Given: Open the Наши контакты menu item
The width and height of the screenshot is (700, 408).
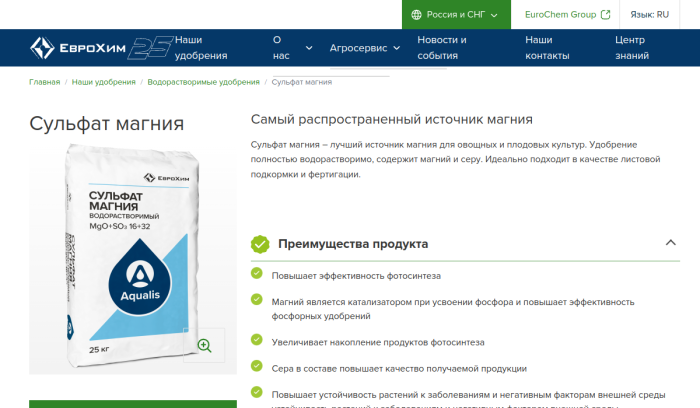Looking at the screenshot, I should click(x=547, y=48).
